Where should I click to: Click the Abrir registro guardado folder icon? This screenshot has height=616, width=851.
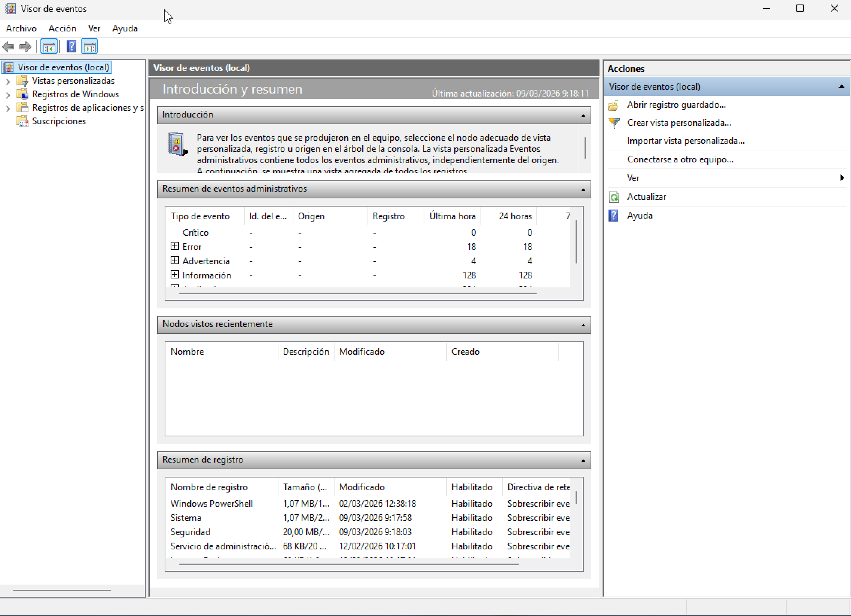tap(613, 106)
